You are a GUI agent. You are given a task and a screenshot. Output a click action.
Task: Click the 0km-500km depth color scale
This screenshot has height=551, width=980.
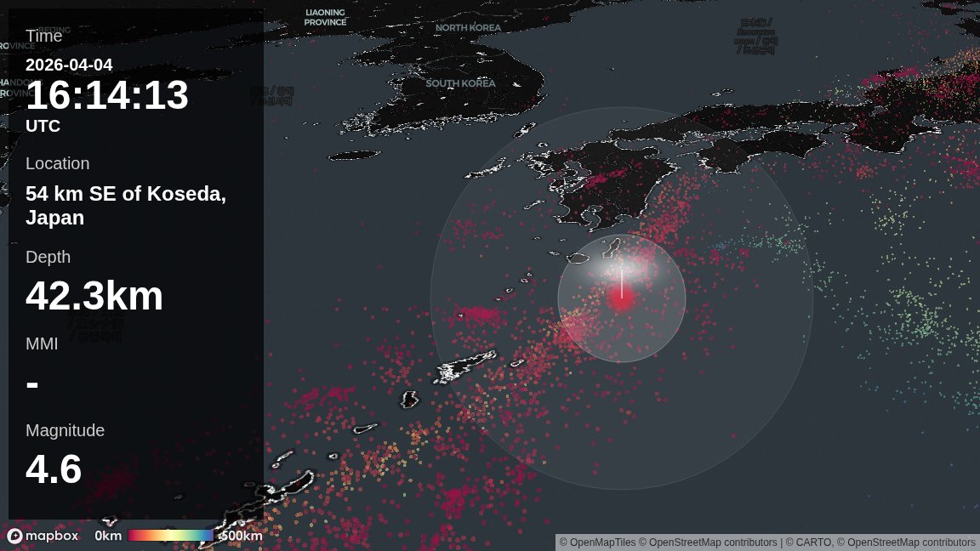(172, 536)
